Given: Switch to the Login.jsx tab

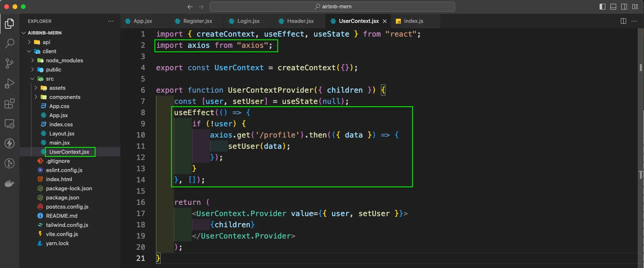Looking at the screenshot, I should click(x=249, y=21).
